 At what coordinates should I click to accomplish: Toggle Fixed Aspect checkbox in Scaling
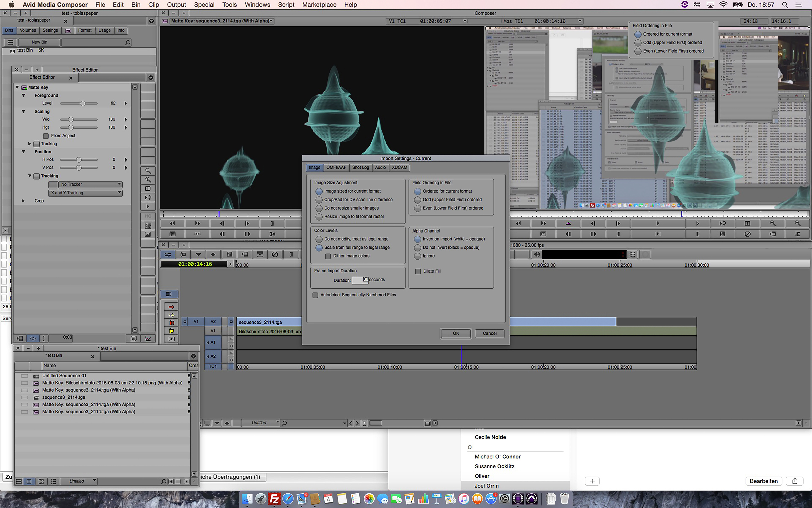(46, 136)
